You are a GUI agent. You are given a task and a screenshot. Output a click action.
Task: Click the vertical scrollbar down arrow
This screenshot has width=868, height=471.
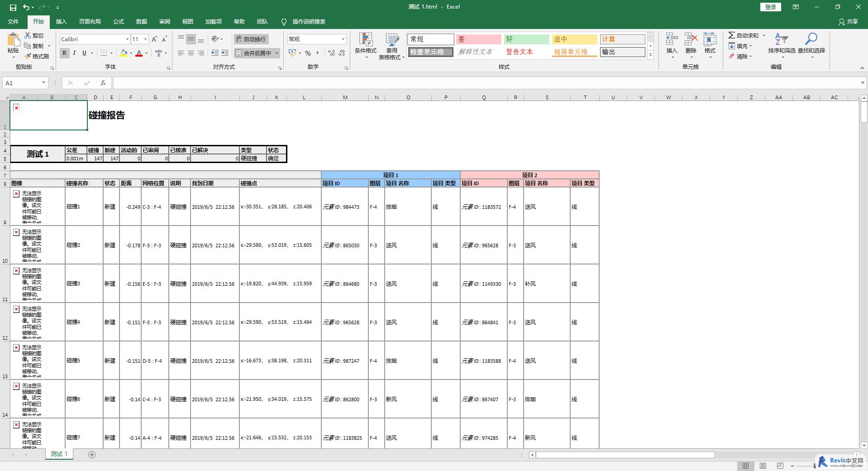click(864, 446)
